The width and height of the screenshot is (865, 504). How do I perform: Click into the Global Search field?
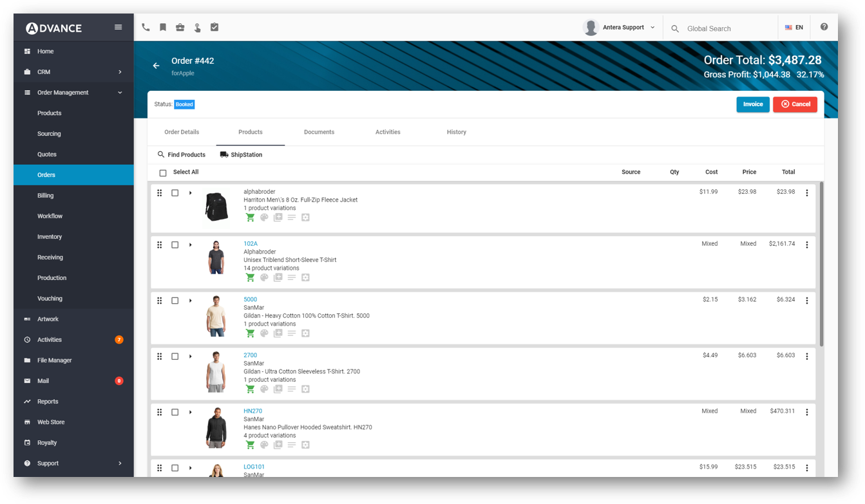click(x=729, y=29)
